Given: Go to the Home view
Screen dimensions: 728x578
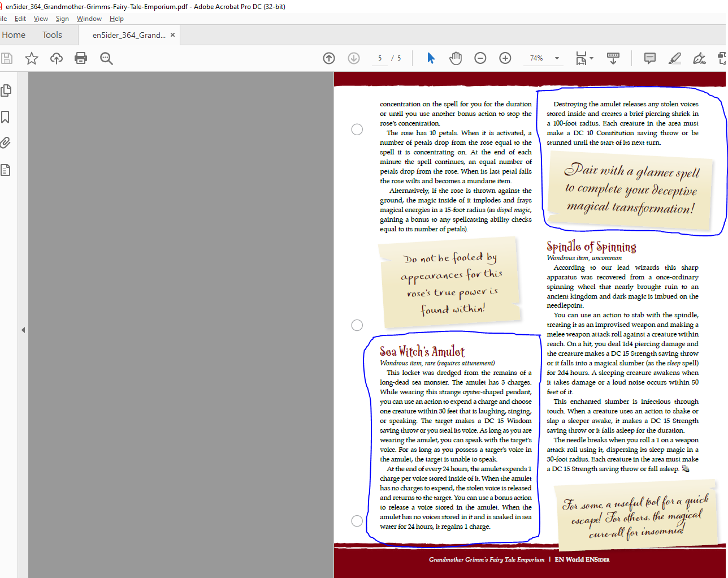Looking at the screenshot, I should (14, 35).
